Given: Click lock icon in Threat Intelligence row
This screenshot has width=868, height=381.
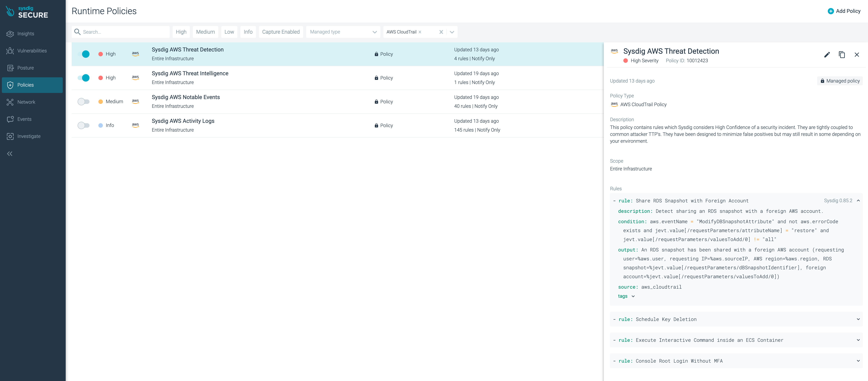Looking at the screenshot, I should 376,78.
